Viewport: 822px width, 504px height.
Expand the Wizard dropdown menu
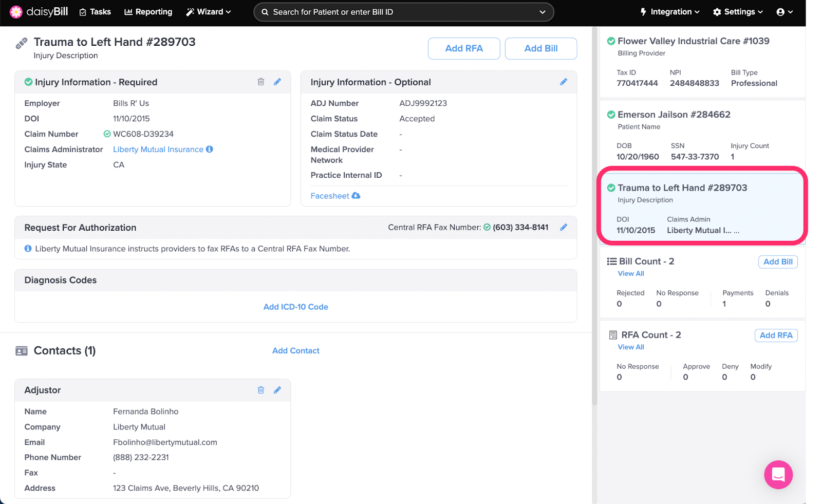209,12
